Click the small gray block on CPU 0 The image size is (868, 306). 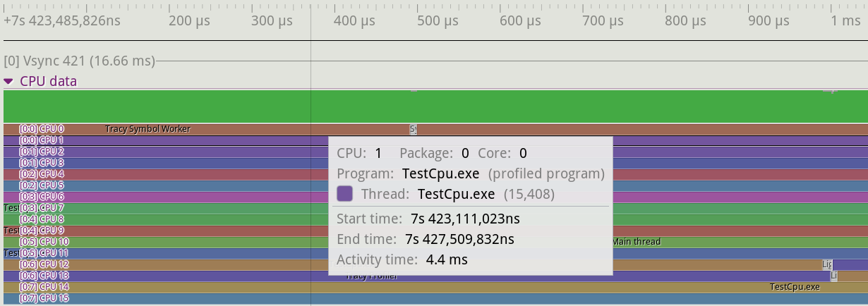(x=413, y=129)
